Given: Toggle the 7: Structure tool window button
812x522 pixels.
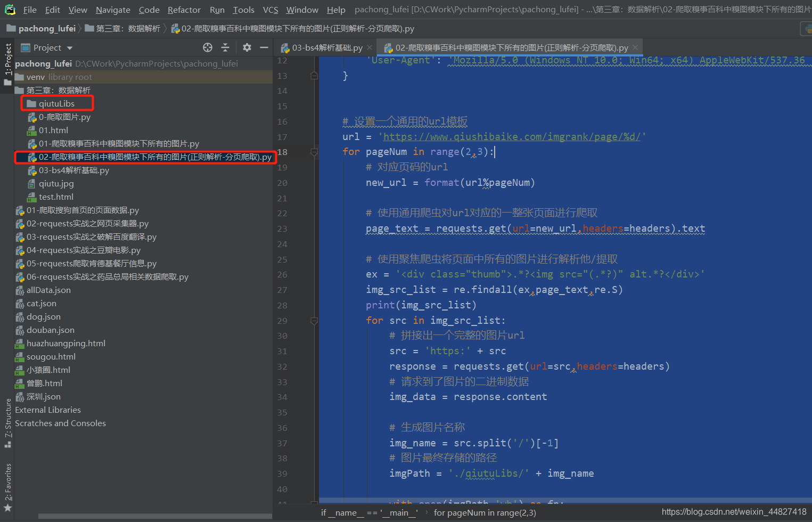Looking at the screenshot, I should [x=7, y=423].
